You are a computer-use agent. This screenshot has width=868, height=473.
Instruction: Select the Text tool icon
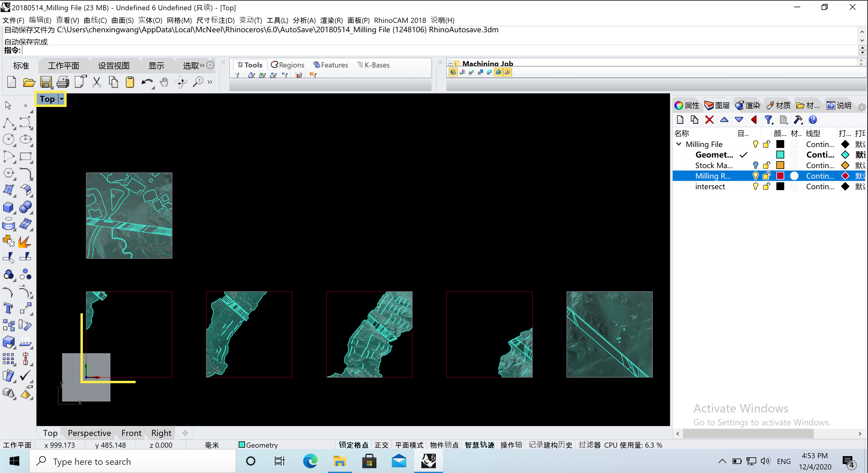tap(8, 308)
